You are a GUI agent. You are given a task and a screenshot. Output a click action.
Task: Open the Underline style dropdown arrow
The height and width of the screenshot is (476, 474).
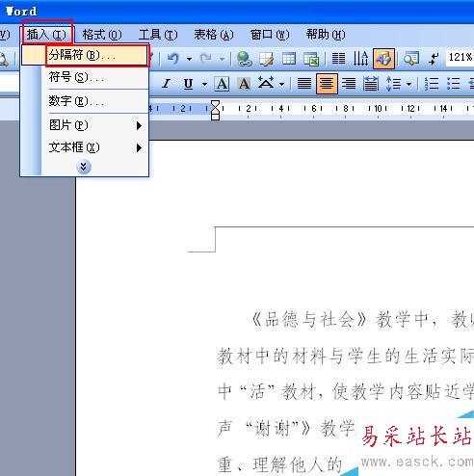tap(204, 85)
